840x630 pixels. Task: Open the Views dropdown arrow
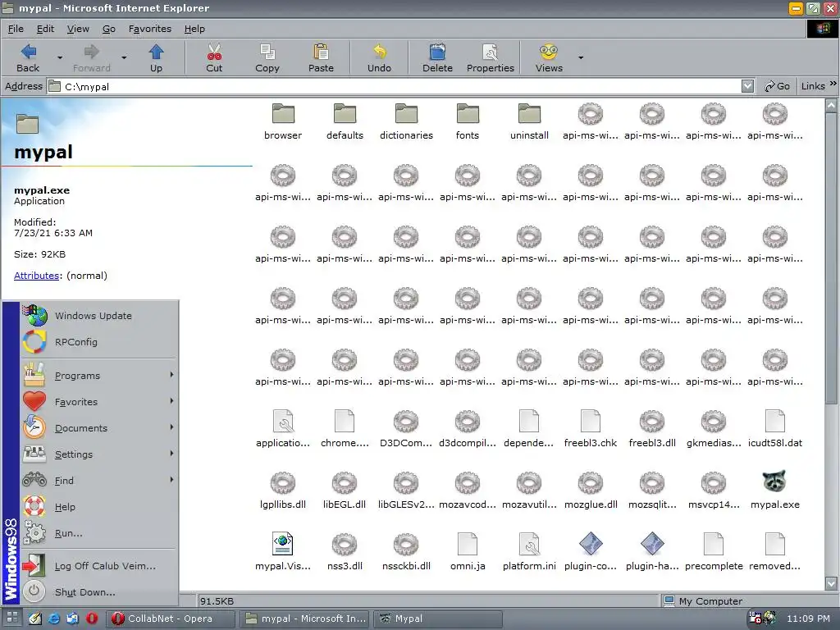[x=581, y=57]
